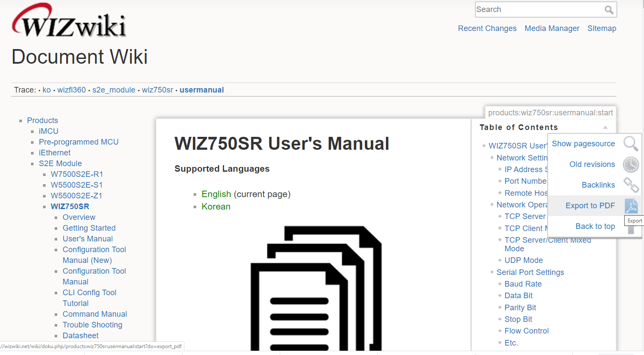
Task: Open Command Manual sidebar page
Action: 95,314
